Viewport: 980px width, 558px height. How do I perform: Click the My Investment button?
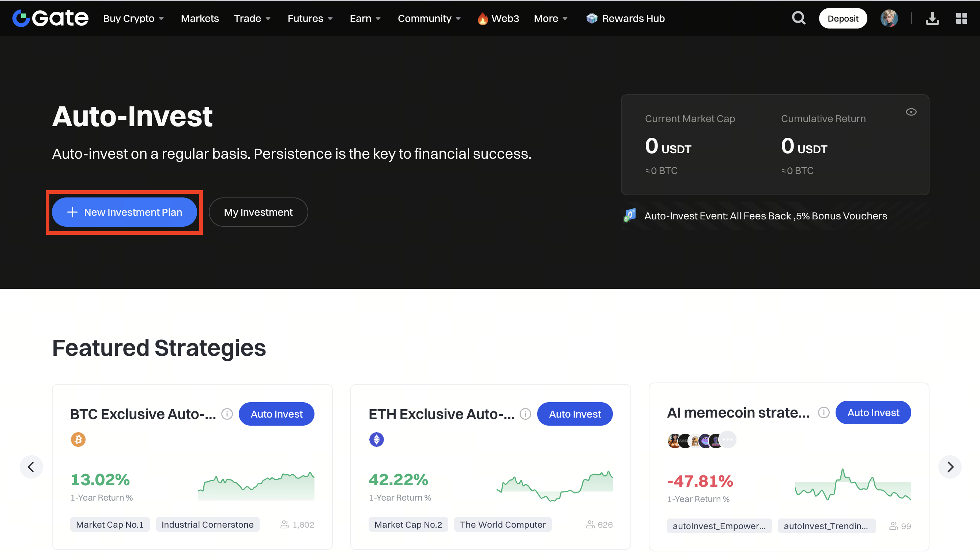click(258, 212)
